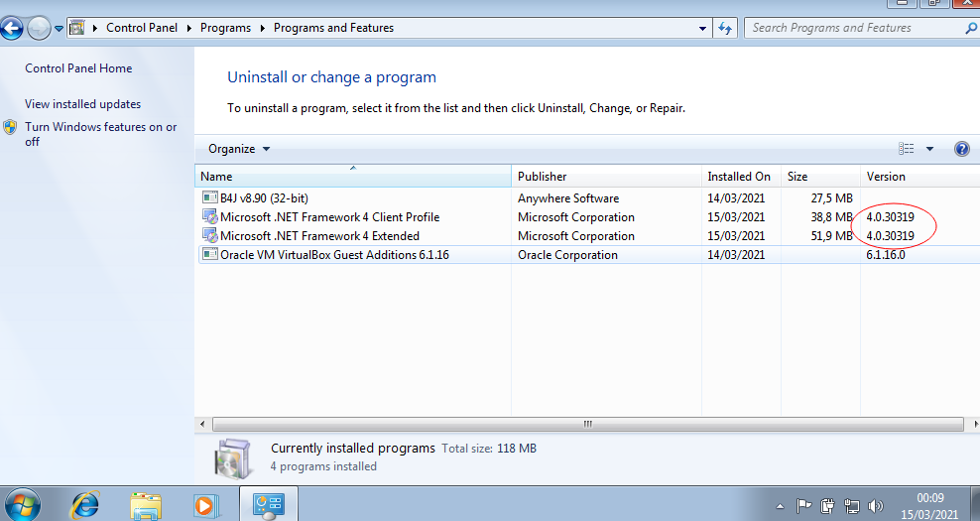
Task: Click the blue Help question mark icon
Action: coord(962,148)
